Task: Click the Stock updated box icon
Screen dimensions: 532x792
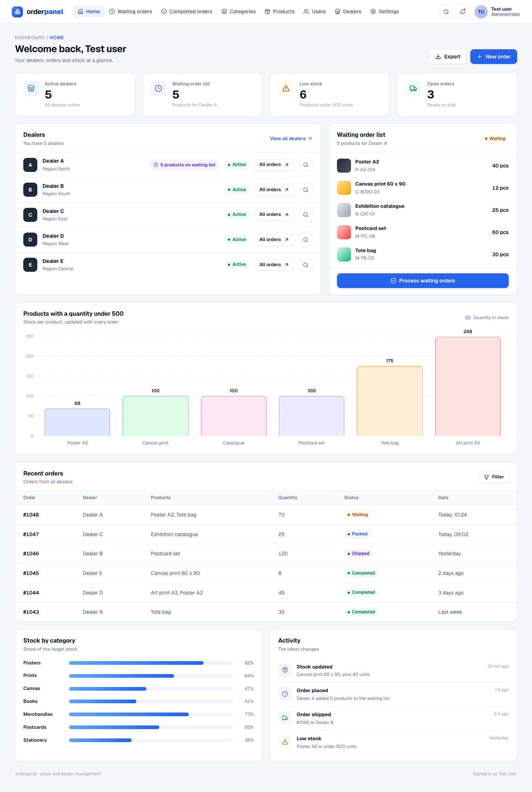Action: click(x=285, y=670)
